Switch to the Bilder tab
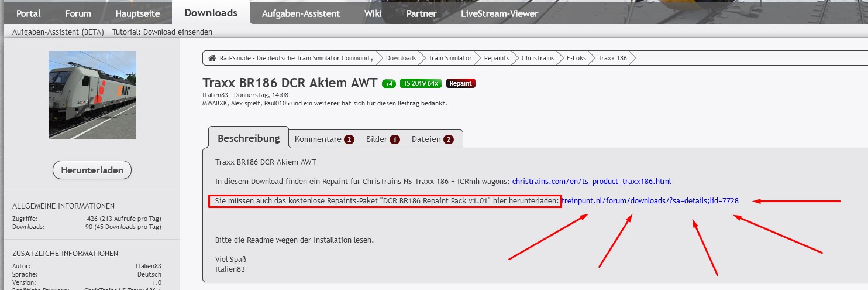The width and height of the screenshot is (868, 290). 383,139
